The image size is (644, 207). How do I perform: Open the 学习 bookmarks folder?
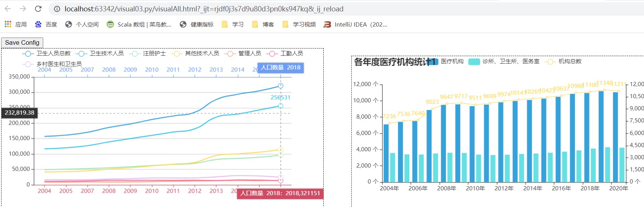tap(232, 24)
